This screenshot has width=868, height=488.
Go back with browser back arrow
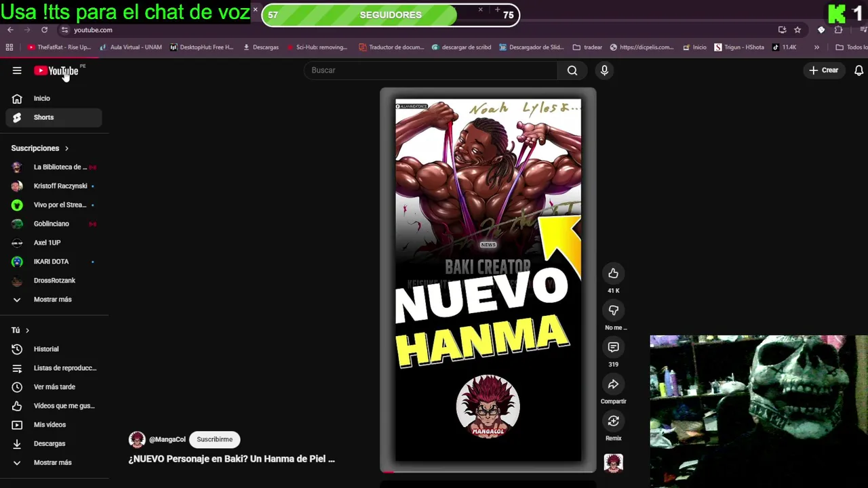(10, 30)
